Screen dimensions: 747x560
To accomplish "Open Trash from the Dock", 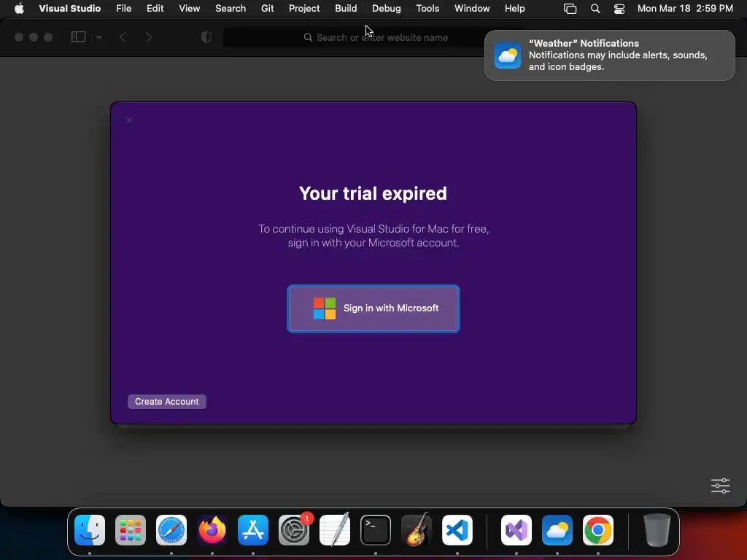I will 657,530.
